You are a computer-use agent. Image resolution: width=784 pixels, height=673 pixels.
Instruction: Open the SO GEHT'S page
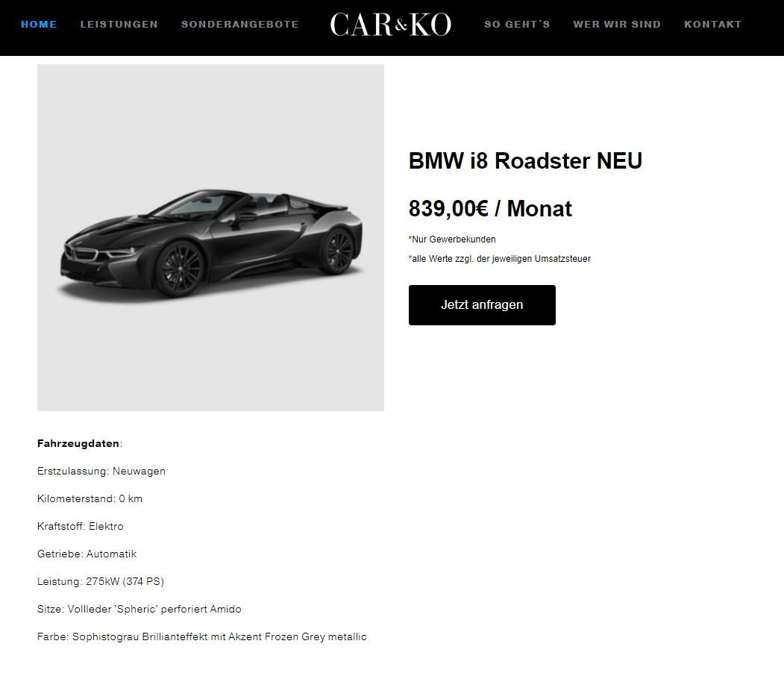(517, 25)
